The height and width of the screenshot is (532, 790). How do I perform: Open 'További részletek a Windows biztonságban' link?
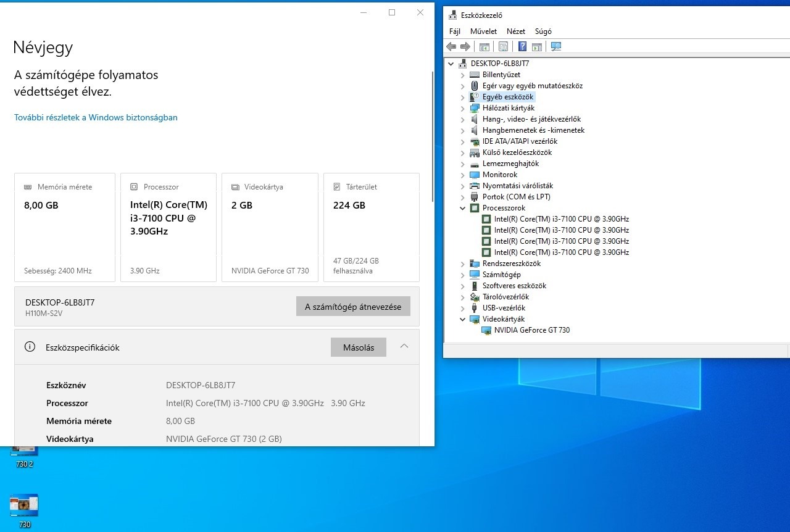point(96,117)
